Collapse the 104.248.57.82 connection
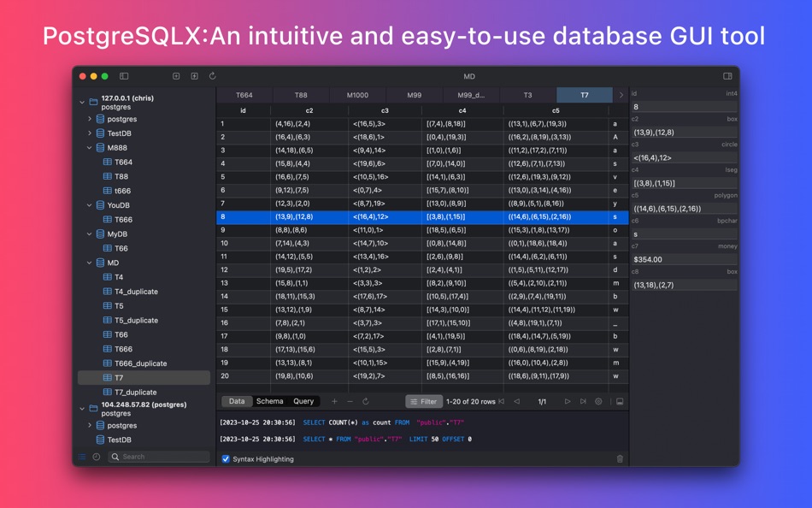 click(x=82, y=409)
